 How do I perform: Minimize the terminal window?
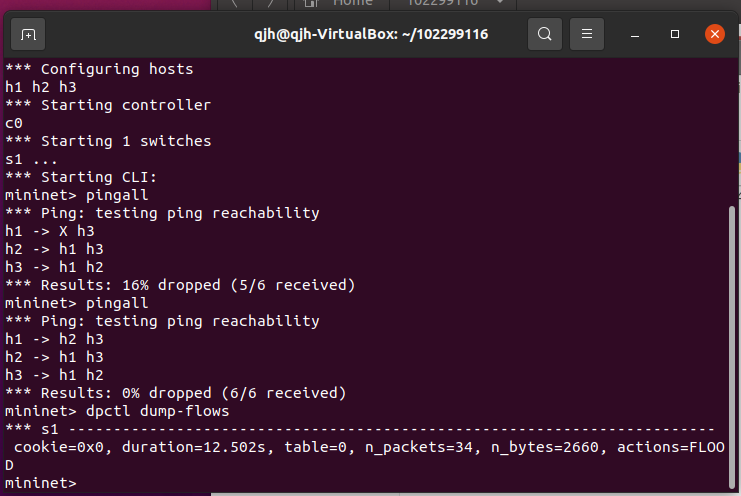pos(635,34)
